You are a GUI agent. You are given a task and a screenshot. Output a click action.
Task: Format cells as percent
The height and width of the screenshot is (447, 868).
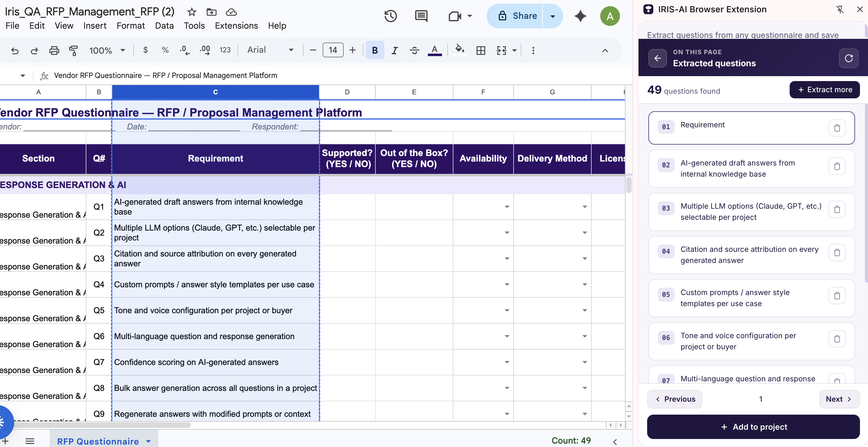[165, 50]
